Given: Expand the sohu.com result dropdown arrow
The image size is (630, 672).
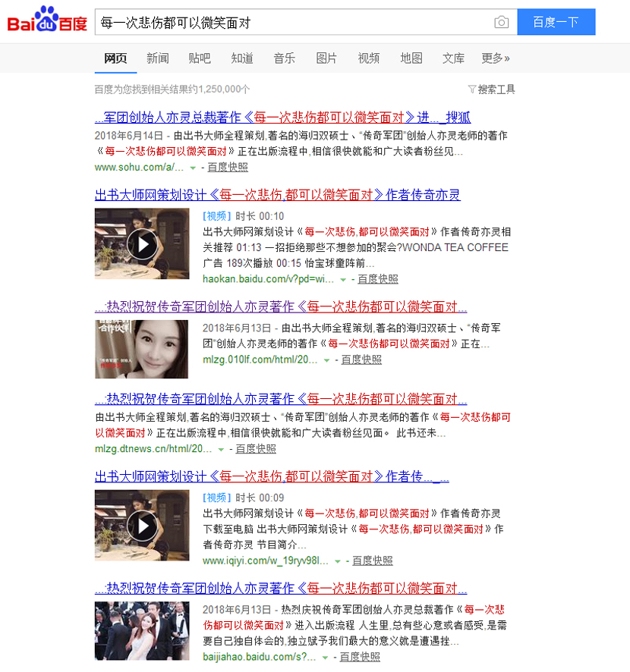Looking at the screenshot, I should pyautogui.click(x=193, y=168).
